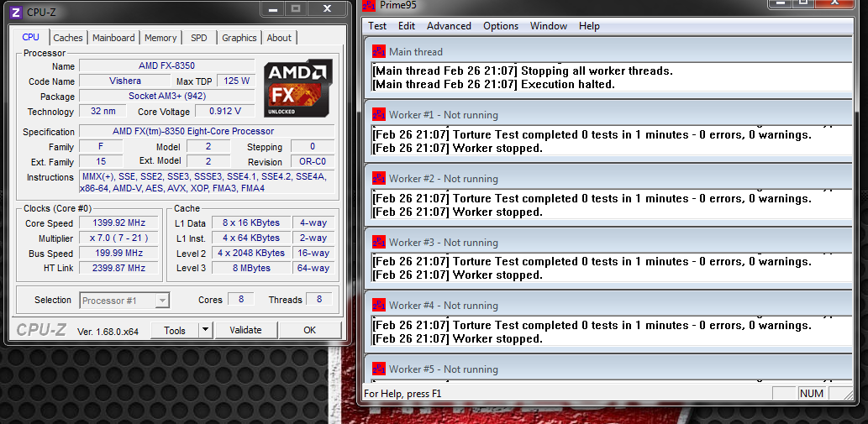Image resolution: width=868 pixels, height=424 pixels.
Task: Open the Processor #1 selection dropdown
Action: tap(124, 301)
